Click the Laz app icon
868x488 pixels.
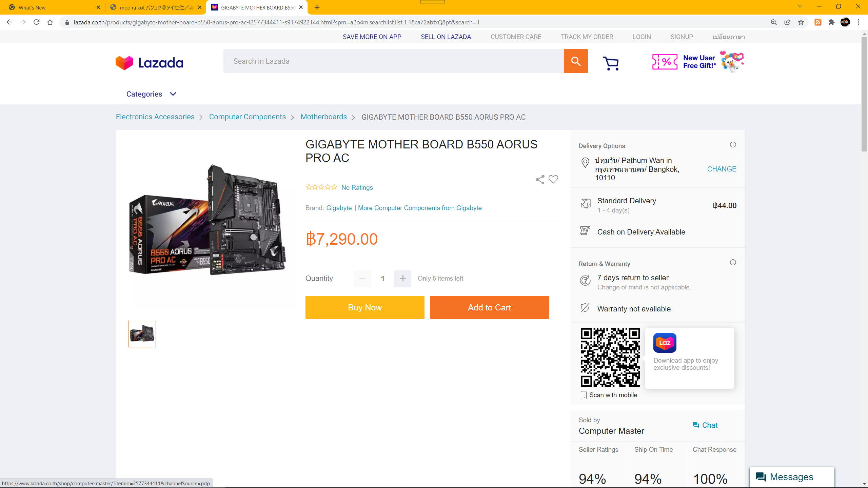click(x=665, y=343)
